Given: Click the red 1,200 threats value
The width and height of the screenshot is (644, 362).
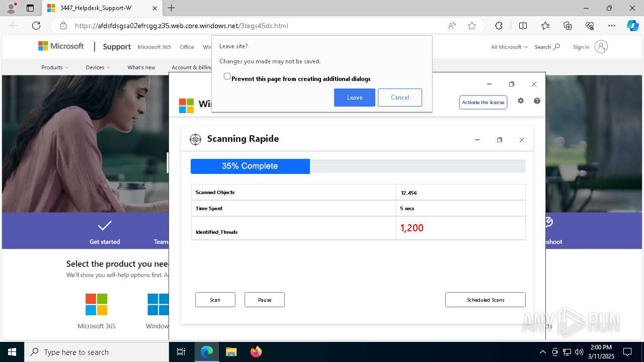Looking at the screenshot, I should tap(412, 228).
